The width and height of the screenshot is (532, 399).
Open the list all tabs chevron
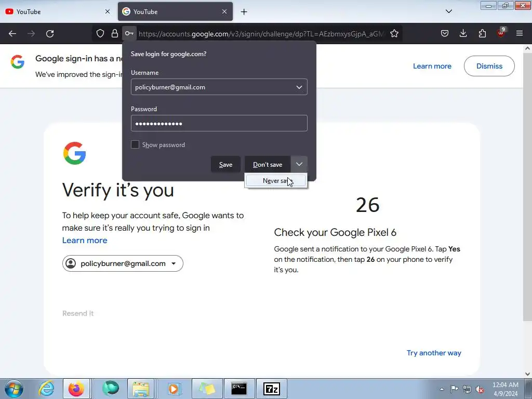(x=449, y=11)
